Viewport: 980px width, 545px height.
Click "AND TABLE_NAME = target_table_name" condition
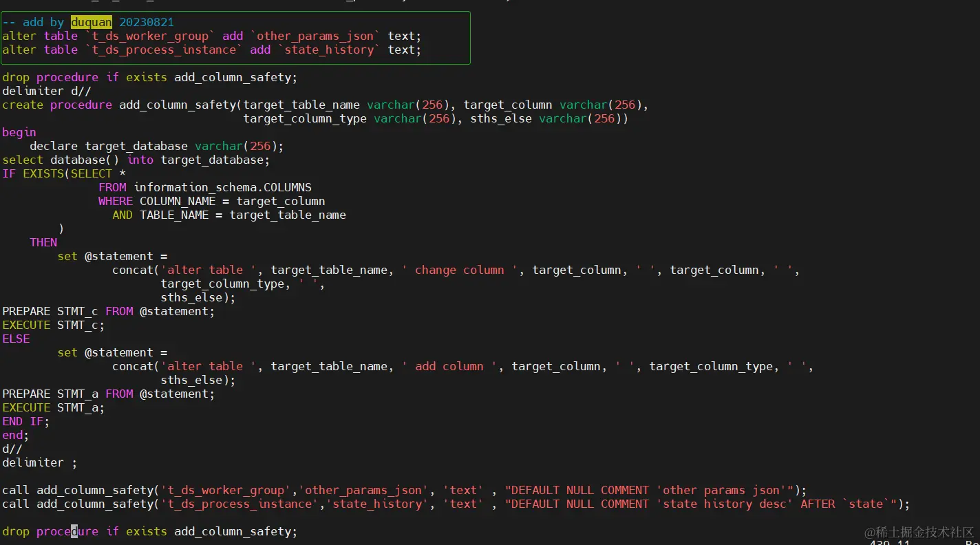(x=229, y=215)
